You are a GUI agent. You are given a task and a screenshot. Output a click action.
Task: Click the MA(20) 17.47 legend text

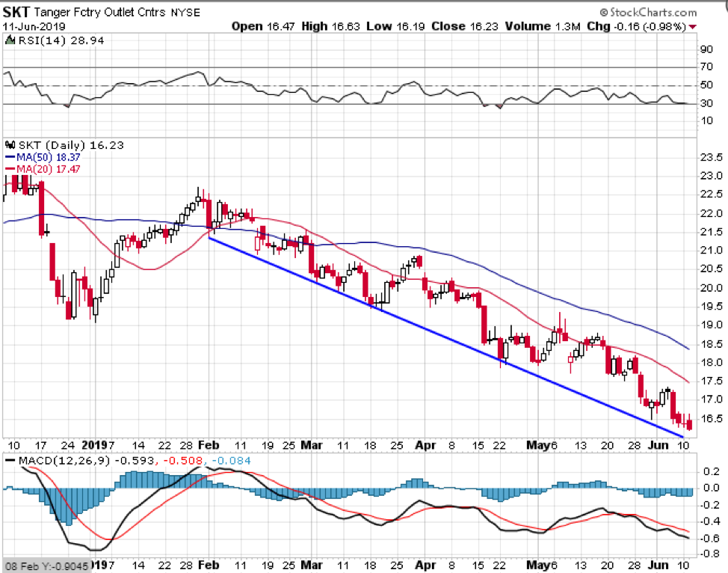49,169
